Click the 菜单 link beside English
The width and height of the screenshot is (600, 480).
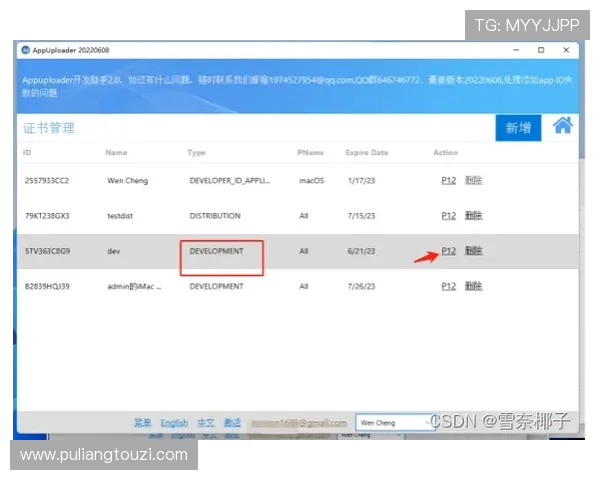142,423
